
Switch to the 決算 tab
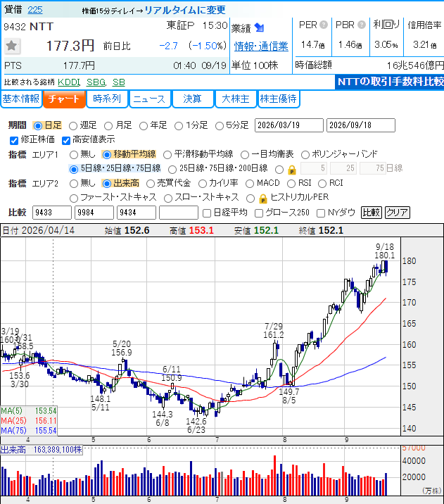coord(193,99)
